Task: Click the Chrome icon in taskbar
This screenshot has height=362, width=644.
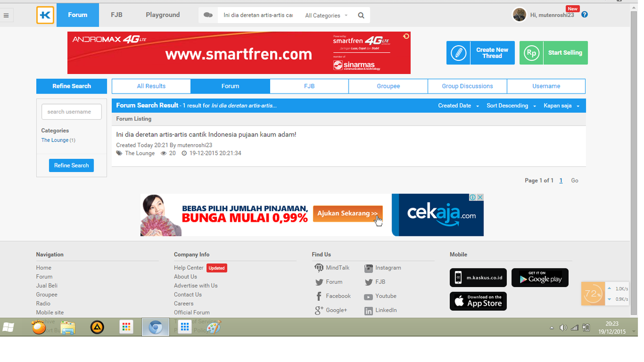Action: pos(155,328)
